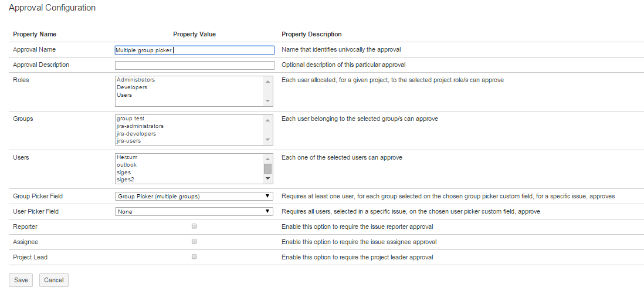Viewport: 644px width, 294px height.
Task: Click the Save button
Action: [21, 280]
